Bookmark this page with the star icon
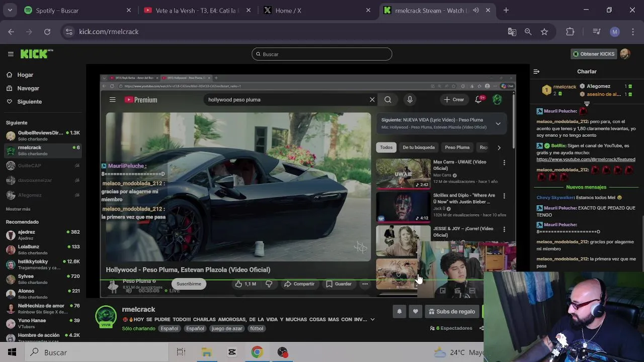Viewport: 644px width, 362px height. (x=544, y=32)
